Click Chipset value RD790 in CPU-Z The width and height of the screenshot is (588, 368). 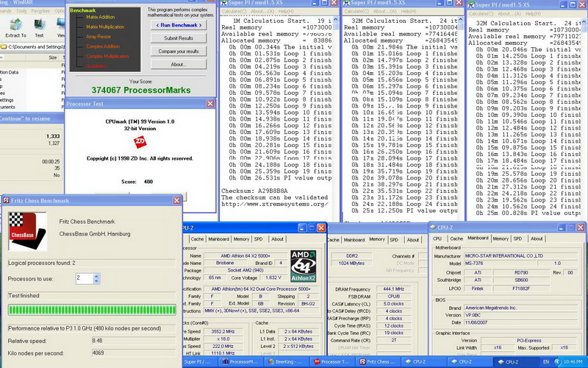pyautogui.click(x=521, y=272)
